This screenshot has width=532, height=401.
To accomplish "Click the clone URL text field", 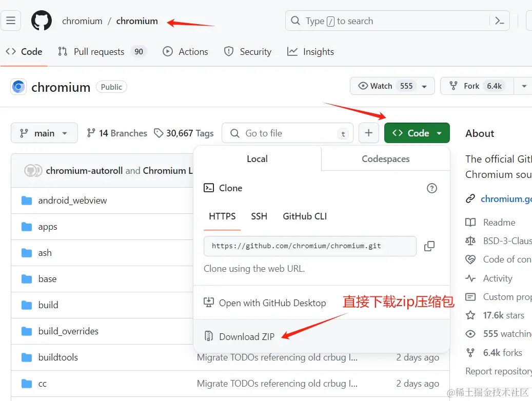I will click(x=310, y=246).
